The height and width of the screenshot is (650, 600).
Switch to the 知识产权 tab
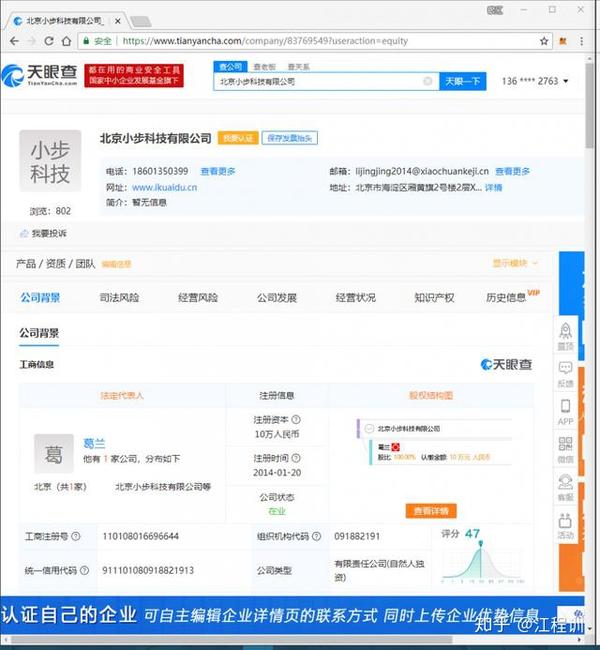pyautogui.click(x=434, y=298)
